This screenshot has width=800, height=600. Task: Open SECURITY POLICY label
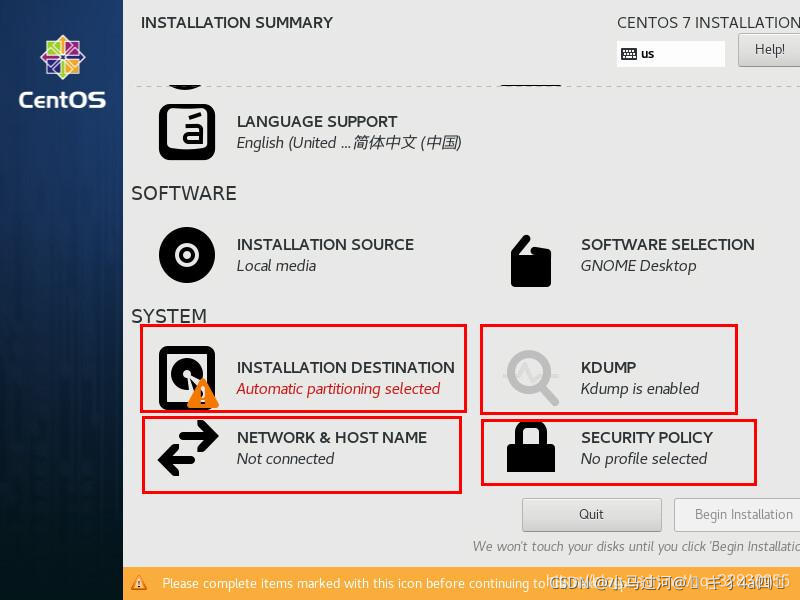[647, 437]
